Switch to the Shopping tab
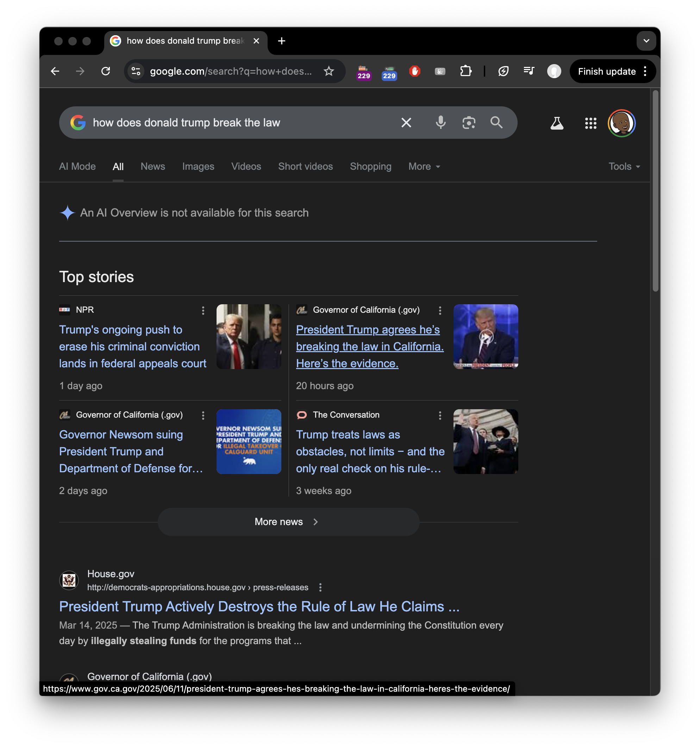The height and width of the screenshot is (748, 700). point(370,166)
